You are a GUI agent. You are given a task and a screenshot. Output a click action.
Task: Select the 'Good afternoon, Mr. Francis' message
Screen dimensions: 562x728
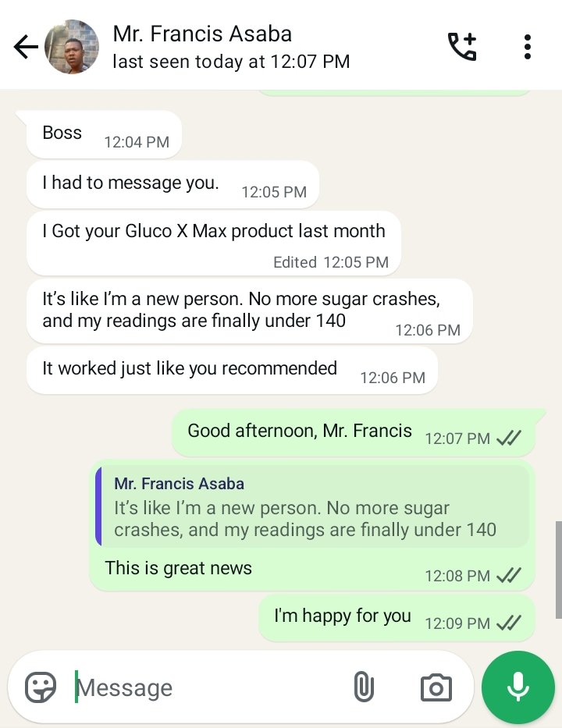pyautogui.click(x=300, y=431)
